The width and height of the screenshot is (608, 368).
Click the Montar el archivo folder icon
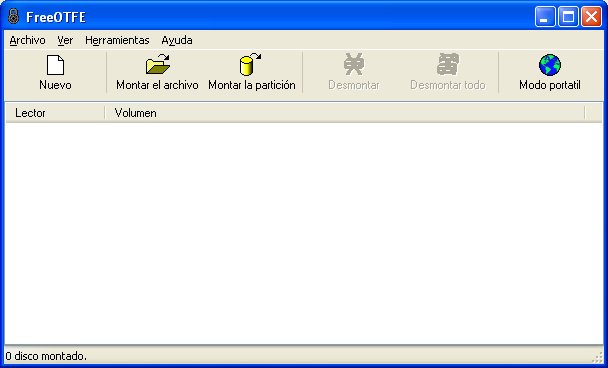[x=157, y=64]
